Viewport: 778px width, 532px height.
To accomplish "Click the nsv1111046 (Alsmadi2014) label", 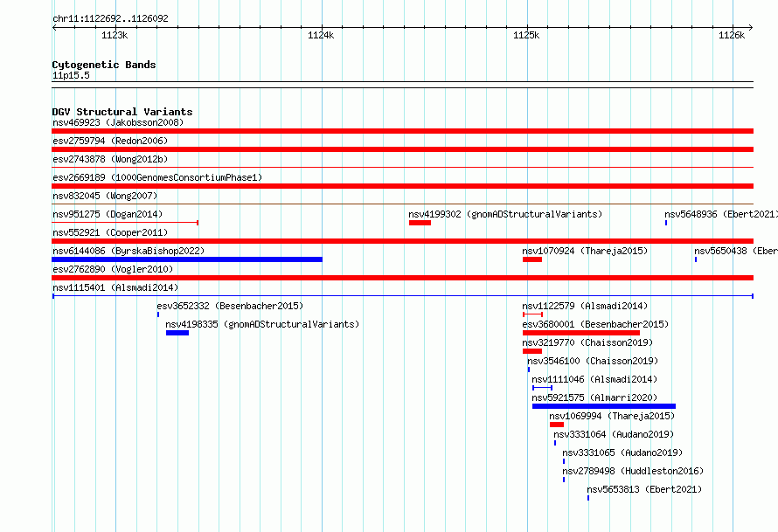I will (x=594, y=379).
